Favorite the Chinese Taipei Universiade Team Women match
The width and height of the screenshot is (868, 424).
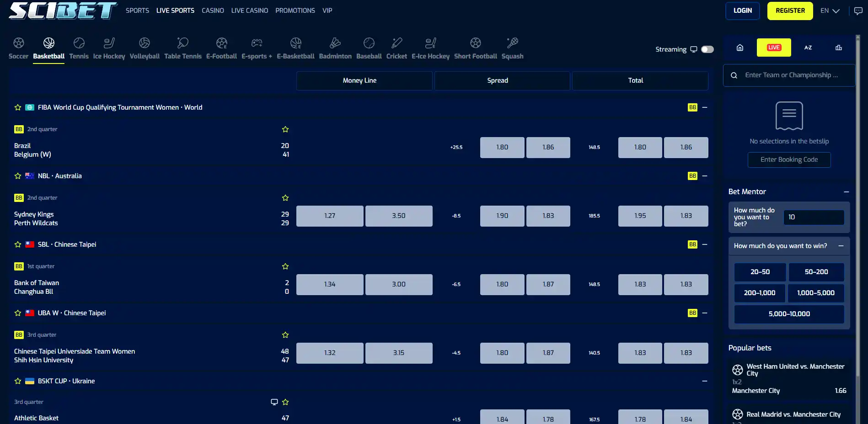285,335
